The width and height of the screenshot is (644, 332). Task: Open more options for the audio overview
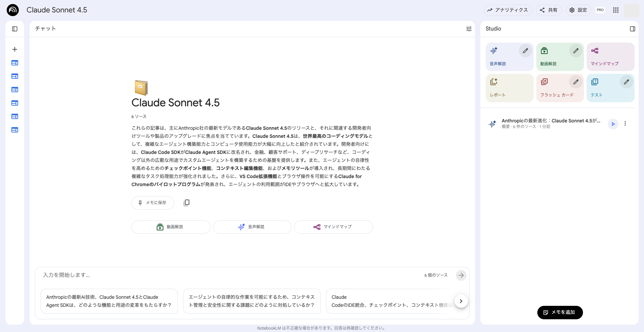pos(625,124)
